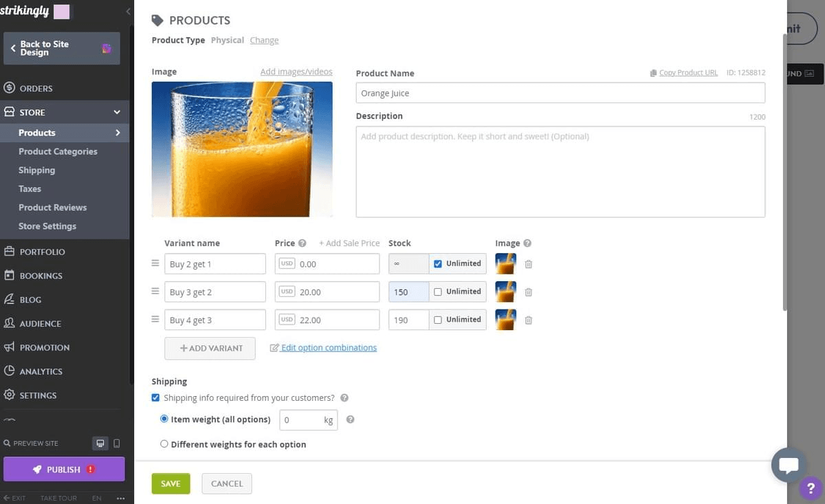Click the drag handle beside Buy 2 get 1
825x504 pixels.
click(x=155, y=263)
